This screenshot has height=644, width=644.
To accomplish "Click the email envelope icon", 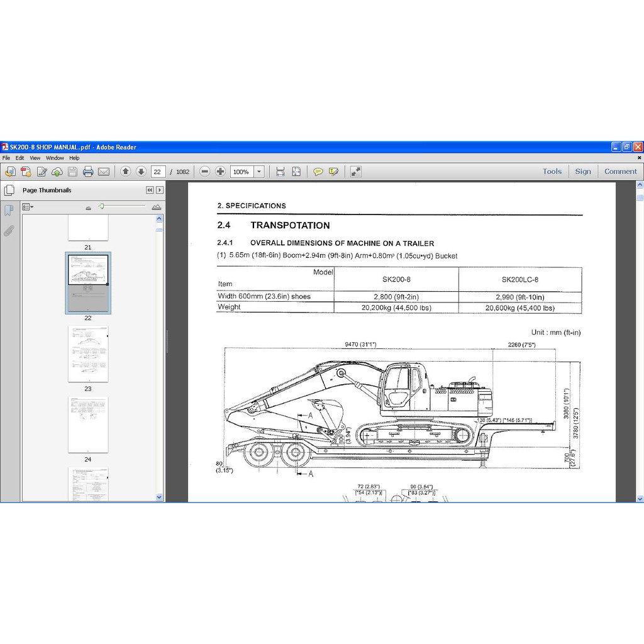I will tap(104, 172).
